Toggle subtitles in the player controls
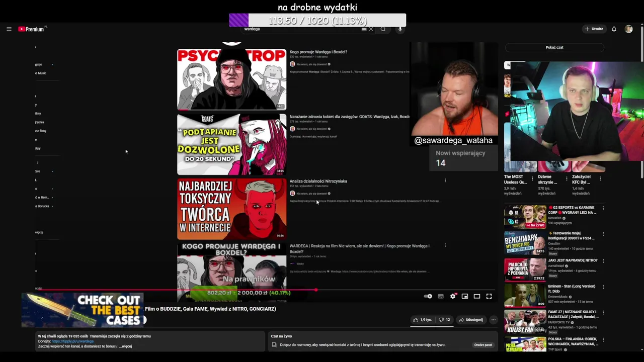Screen dimensions: 644x362 pyautogui.click(x=441, y=297)
